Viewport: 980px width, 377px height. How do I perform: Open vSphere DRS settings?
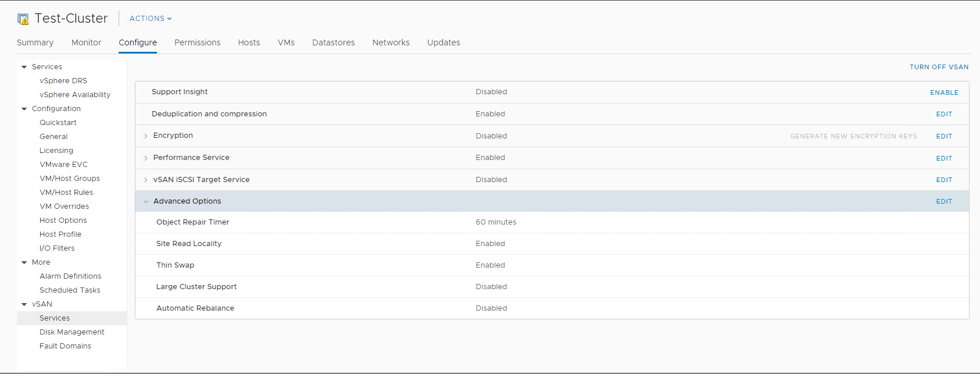click(x=63, y=81)
